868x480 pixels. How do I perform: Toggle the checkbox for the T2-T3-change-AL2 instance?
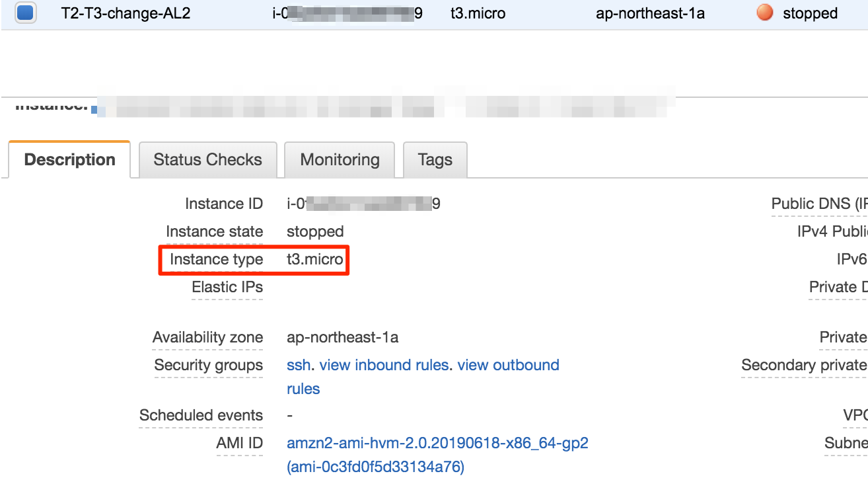point(26,13)
